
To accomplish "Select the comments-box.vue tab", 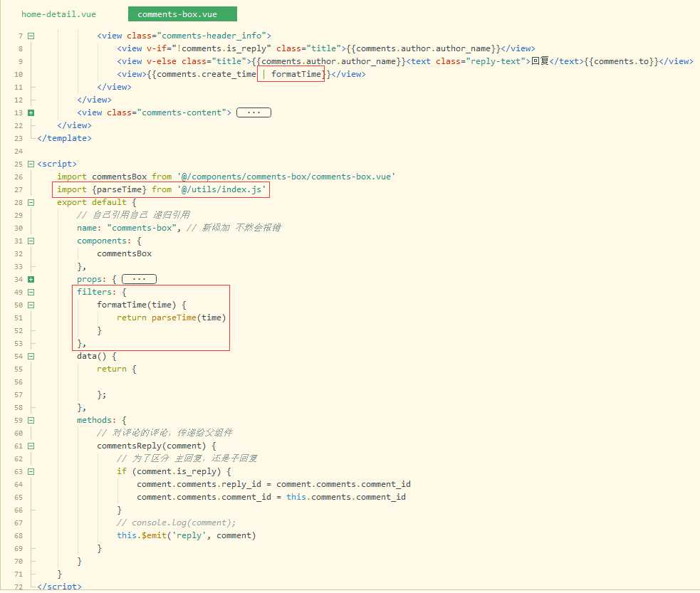I will pos(182,14).
